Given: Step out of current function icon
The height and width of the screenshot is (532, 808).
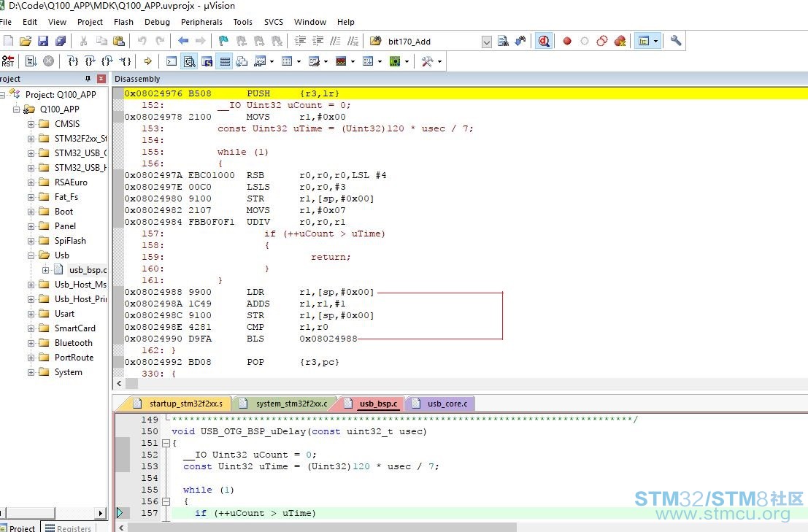Looking at the screenshot, I should [107, 61].
